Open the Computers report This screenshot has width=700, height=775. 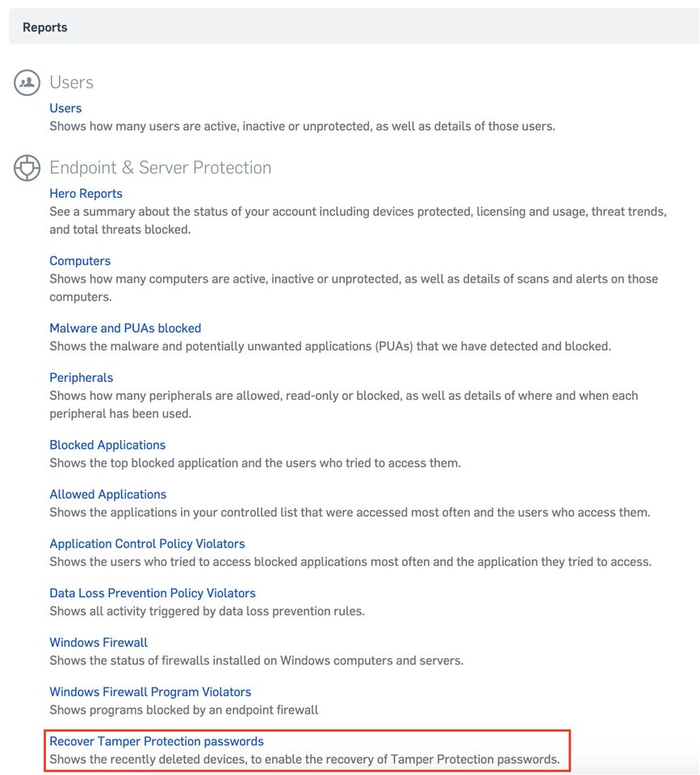pyautogui.click(x=80, y=261)
